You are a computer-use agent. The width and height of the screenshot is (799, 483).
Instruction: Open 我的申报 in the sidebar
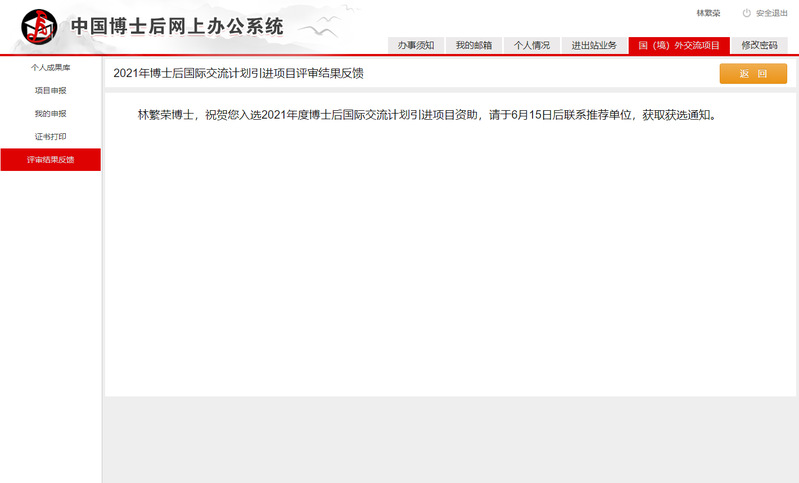point(50,113)
